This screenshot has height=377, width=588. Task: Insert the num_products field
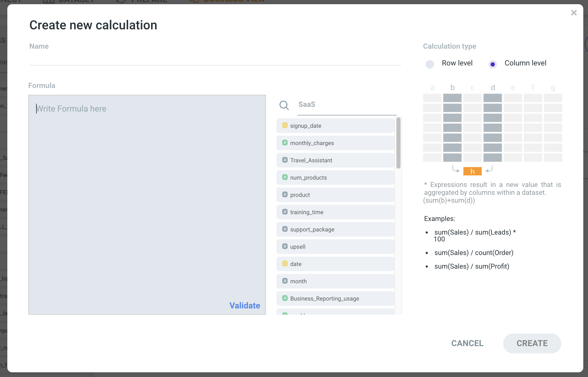pos(335,178)
